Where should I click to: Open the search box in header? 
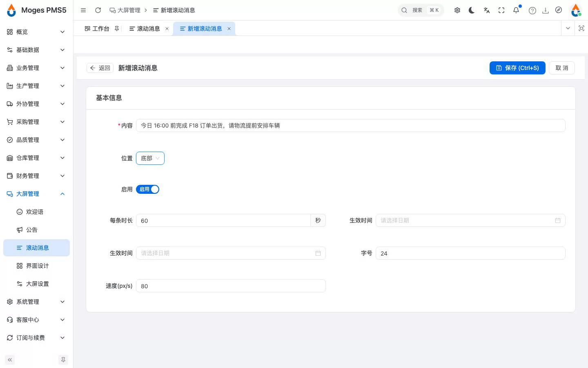click(421, 10)
